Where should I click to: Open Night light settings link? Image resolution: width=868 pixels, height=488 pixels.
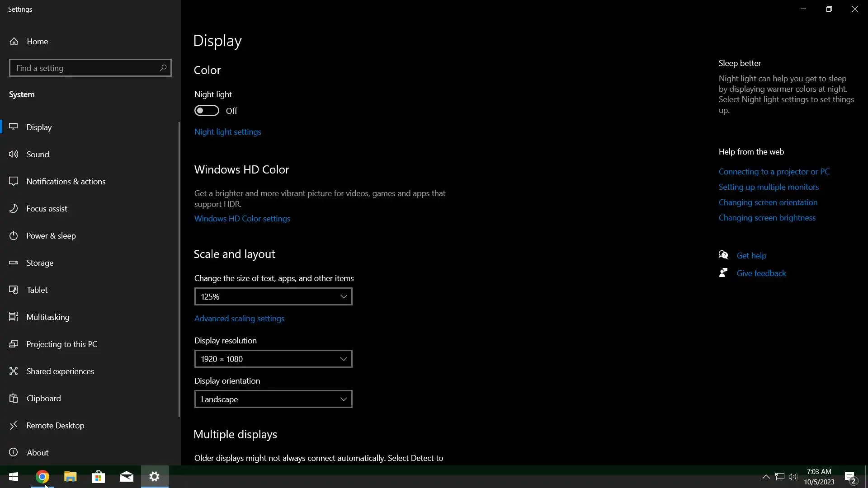[228, 132]
